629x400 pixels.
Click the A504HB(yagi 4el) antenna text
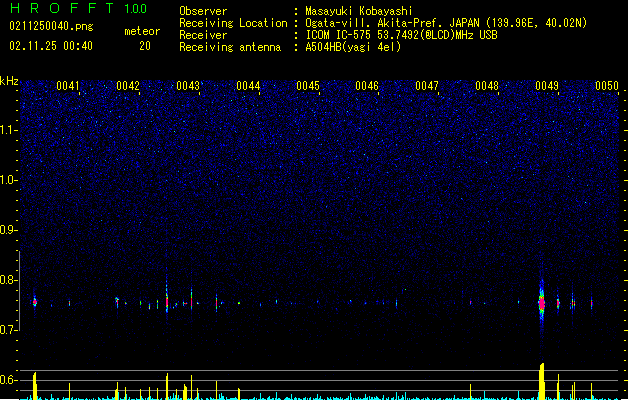click(x=353, y=47)
